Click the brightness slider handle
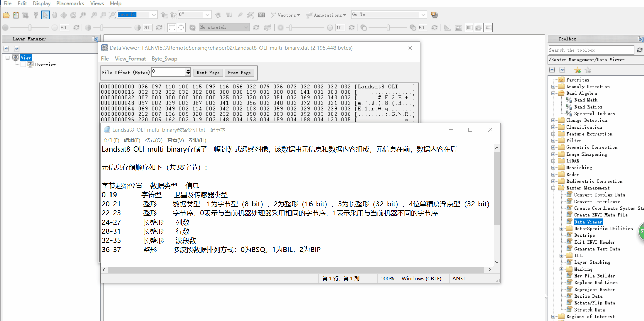This screenshot has width=644, height=321. click(30, 28)
